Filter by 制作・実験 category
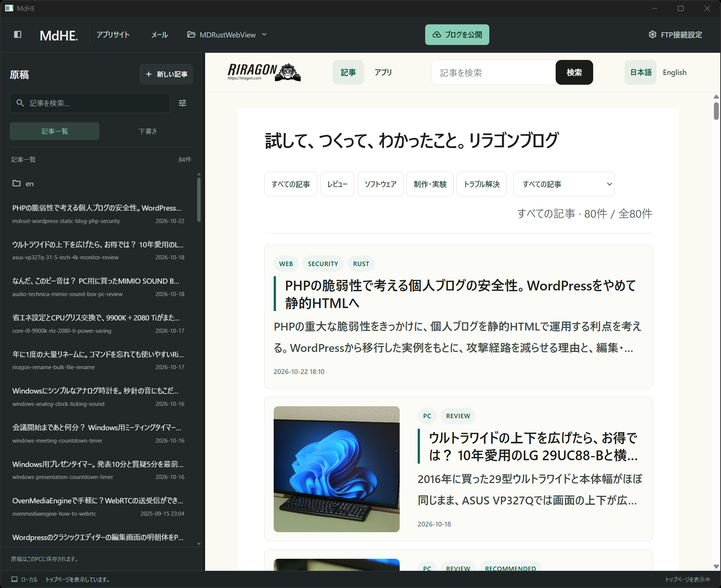The height and width of the screenshot is (588, 721). [x=430, y=184]
